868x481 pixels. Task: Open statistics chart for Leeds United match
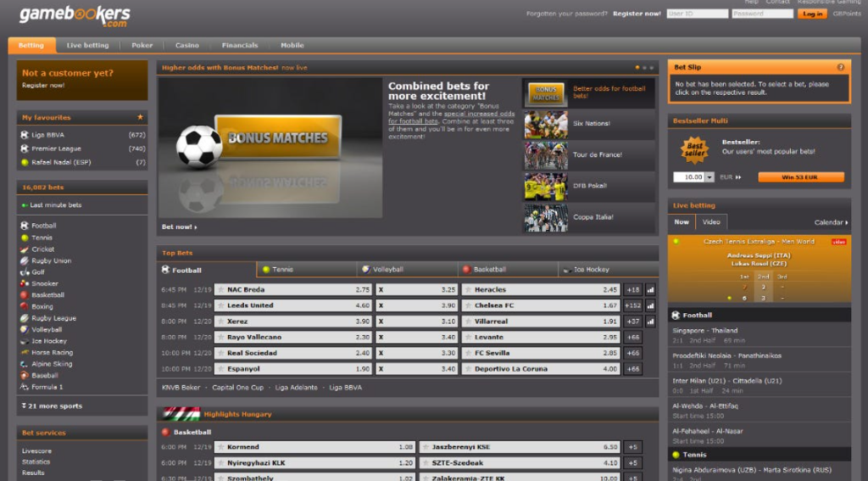650,305
